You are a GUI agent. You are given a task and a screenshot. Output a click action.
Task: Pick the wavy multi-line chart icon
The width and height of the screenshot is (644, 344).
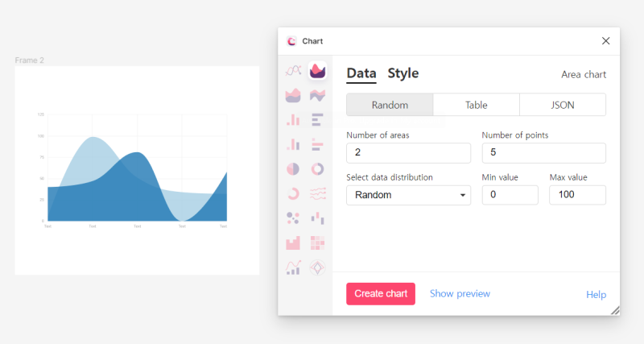(x=317, y=193)
